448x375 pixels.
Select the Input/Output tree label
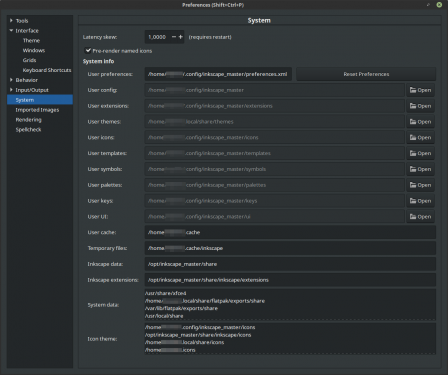[x=32, y=90]
